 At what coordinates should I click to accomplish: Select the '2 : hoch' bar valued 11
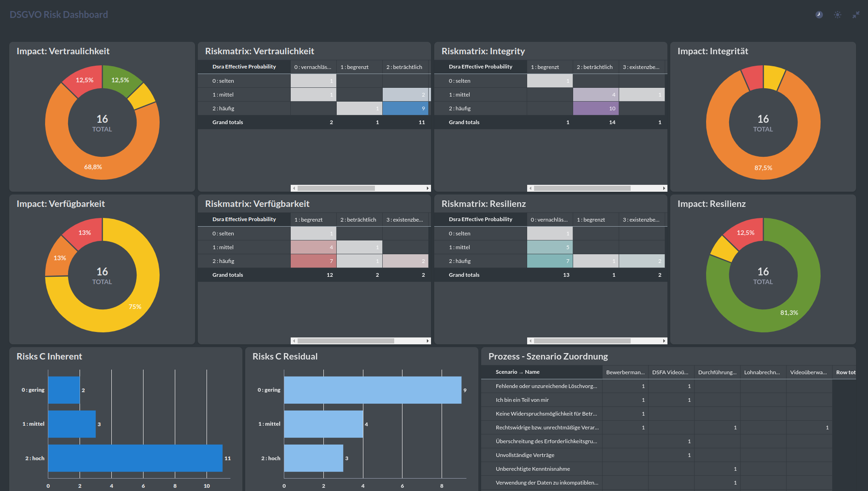tap(135, 458)
